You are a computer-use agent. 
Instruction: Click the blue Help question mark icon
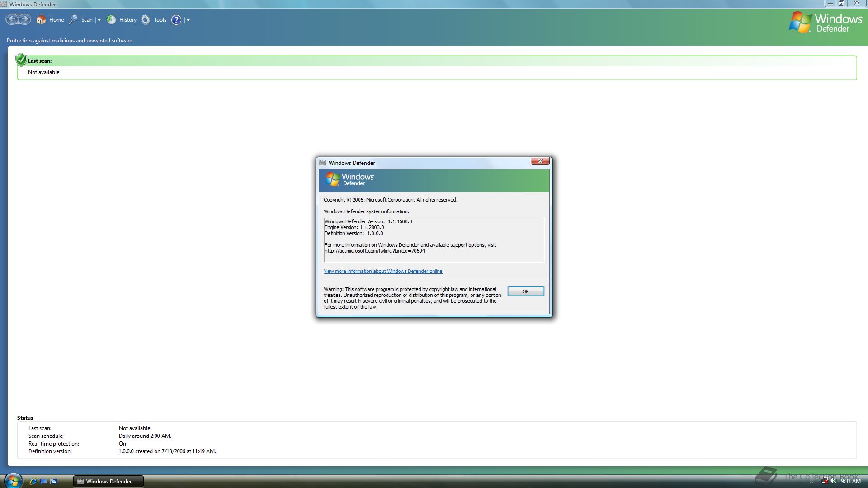pos(176,20)
